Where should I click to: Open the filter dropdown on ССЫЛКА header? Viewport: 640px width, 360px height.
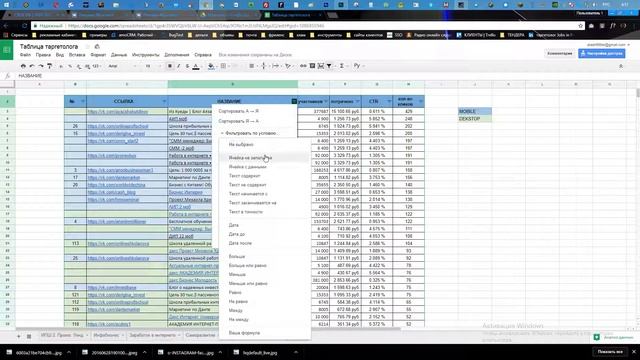(164, 101)
